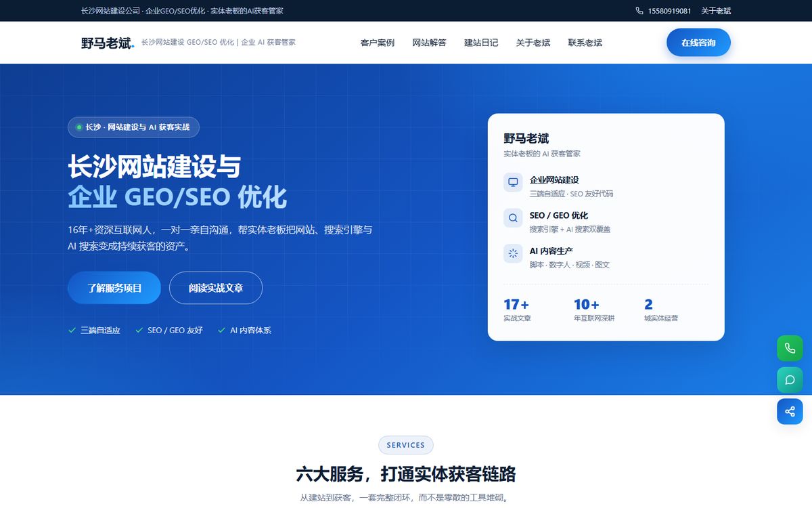812x508 pixels.
Task: Click the phone handset icon in top bar
Action: (639, 11)
